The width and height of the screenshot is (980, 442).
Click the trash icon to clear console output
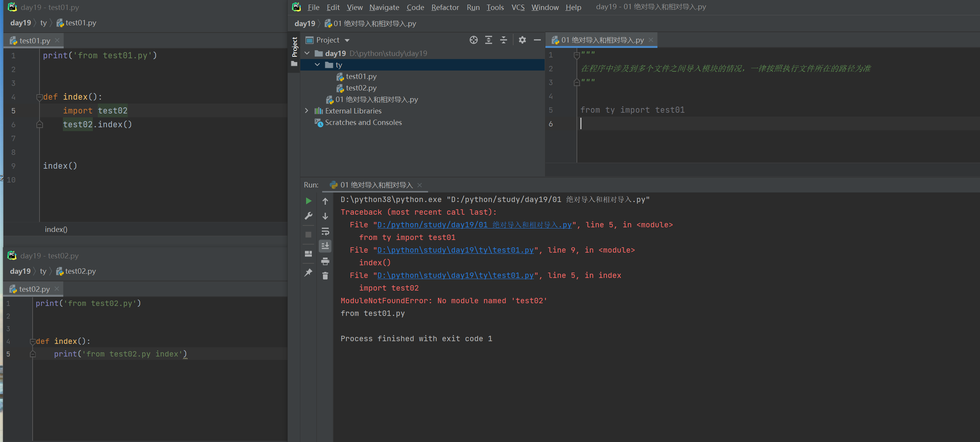coord(325,276)
